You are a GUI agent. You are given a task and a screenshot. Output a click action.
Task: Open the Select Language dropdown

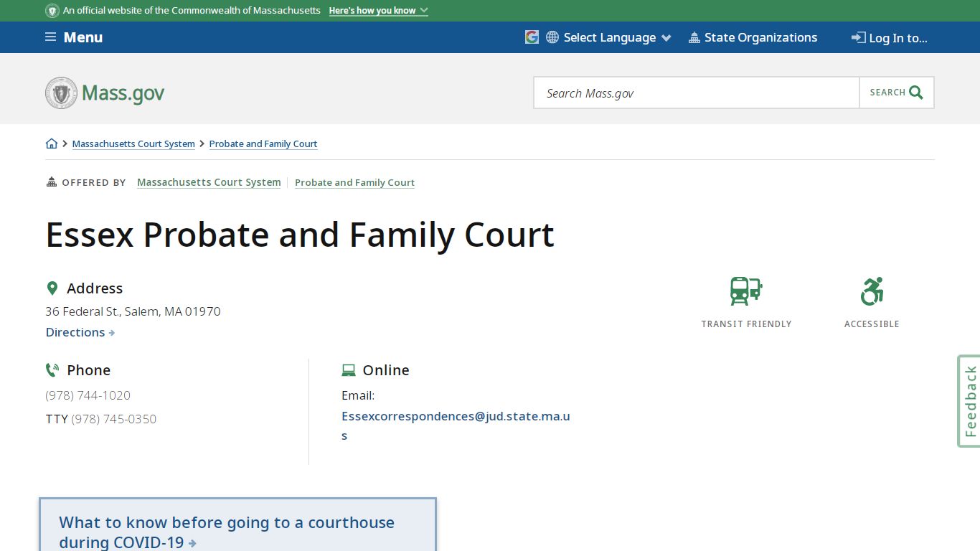pyautogui.click(x=609, y=37)
